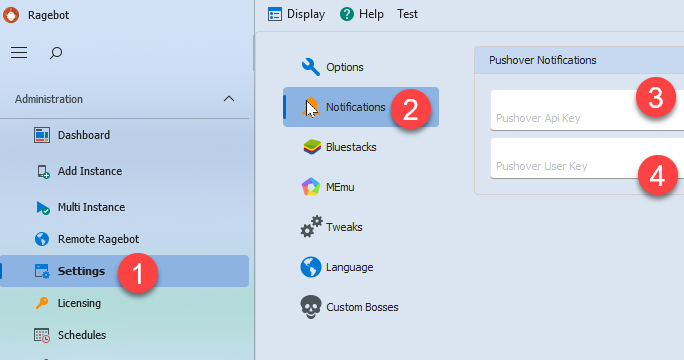Open the Help menu

click(x=362, y=14)
